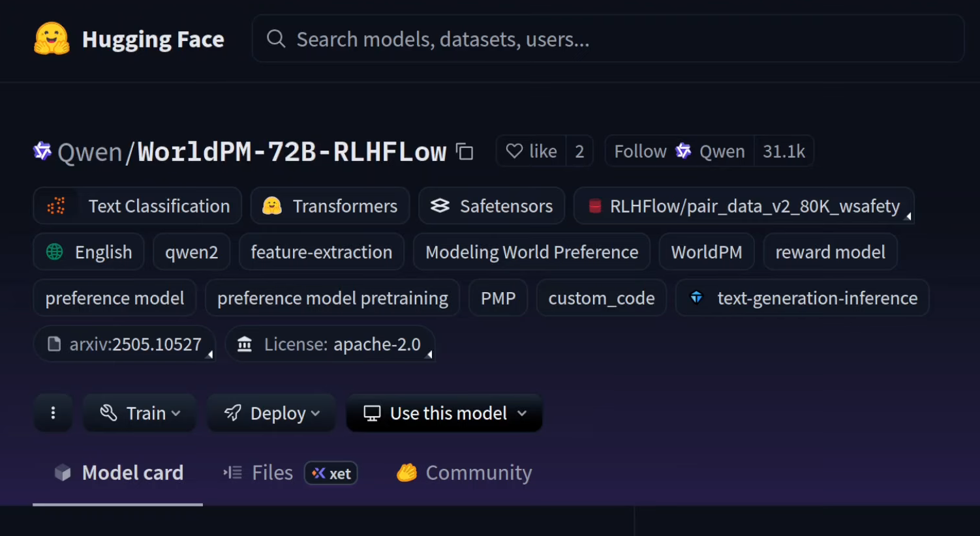
Task: Select the custom_code tag
Action: (602, 298)
